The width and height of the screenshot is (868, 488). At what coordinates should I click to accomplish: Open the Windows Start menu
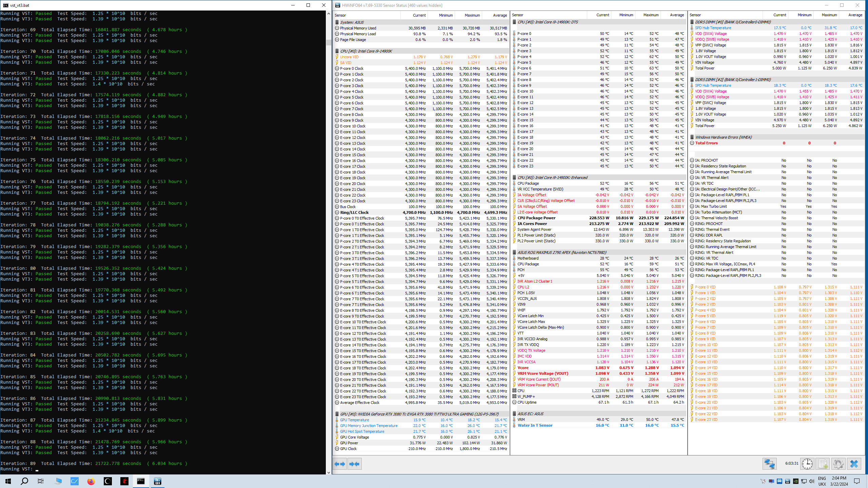coord(8,481)
